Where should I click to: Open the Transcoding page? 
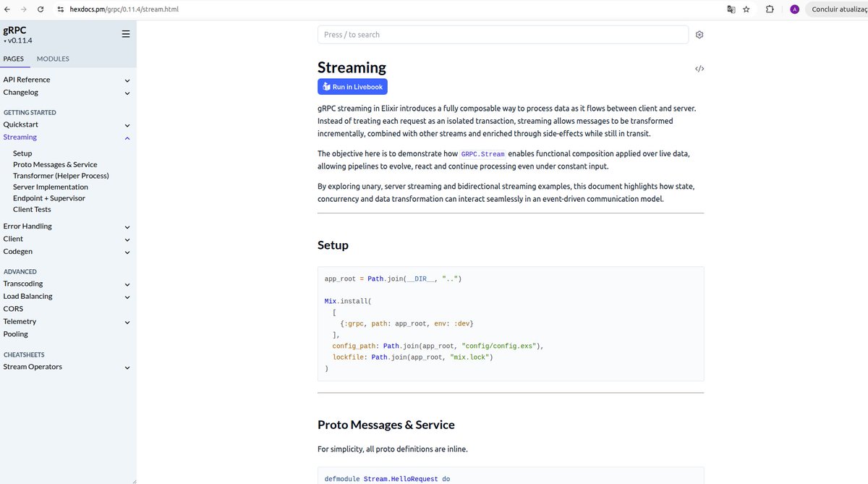coord(22,284)
